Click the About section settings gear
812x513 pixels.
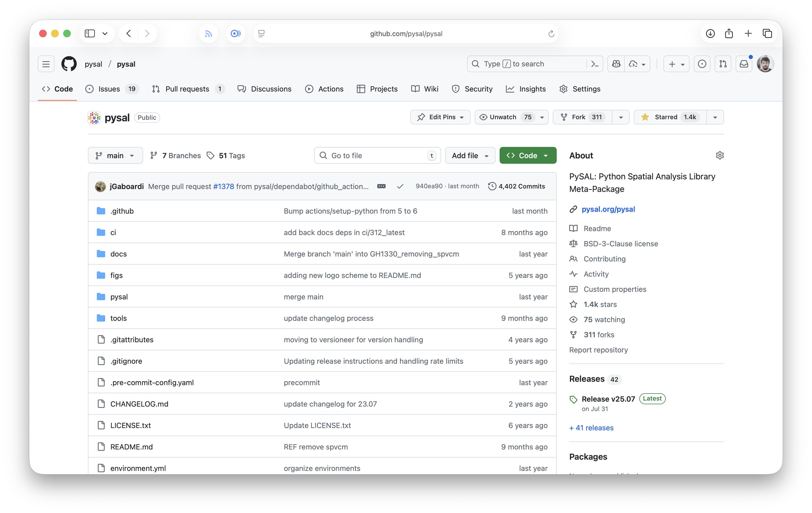720,155
